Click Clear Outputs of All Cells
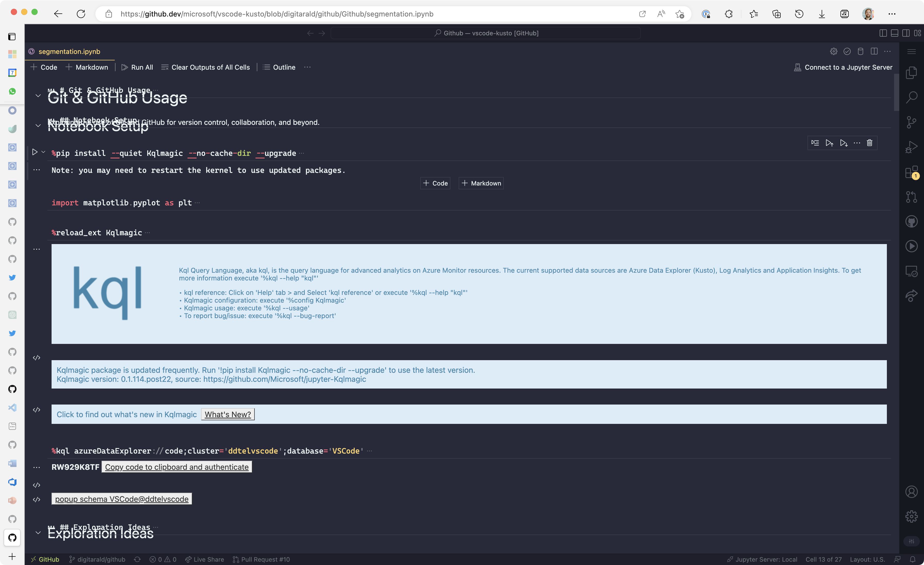Viewport: 924px width, 565px height. (205, 67)
